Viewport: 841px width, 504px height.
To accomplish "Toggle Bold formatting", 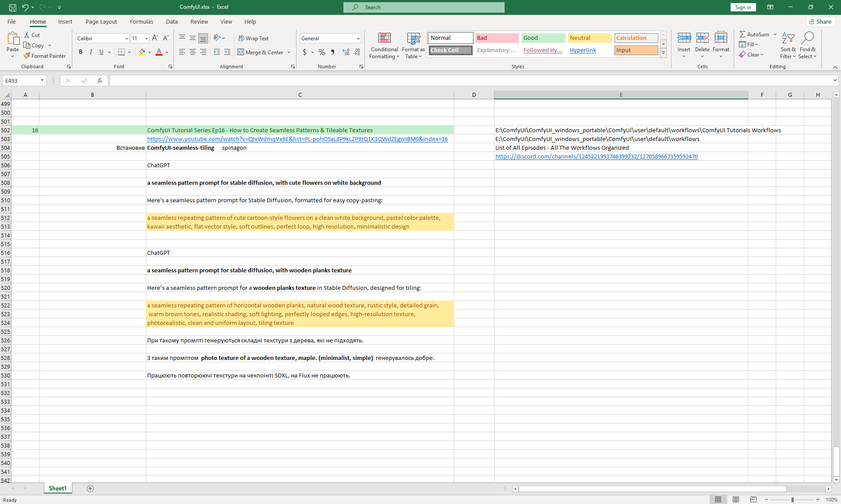I will (81, 52).
